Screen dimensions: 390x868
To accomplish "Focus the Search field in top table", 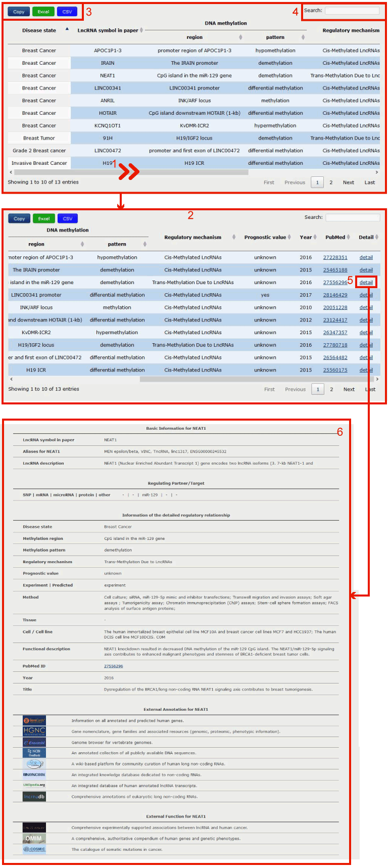I will coord(352,11).
